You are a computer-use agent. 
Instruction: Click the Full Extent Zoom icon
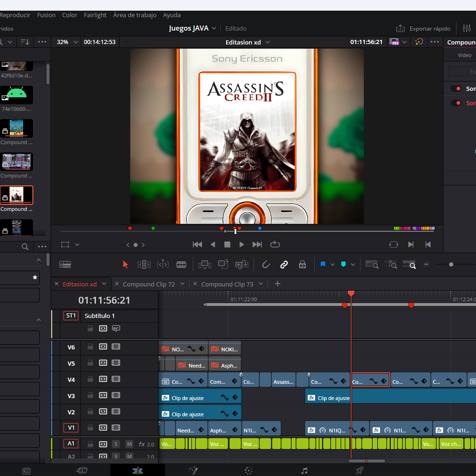coord(372,264)
